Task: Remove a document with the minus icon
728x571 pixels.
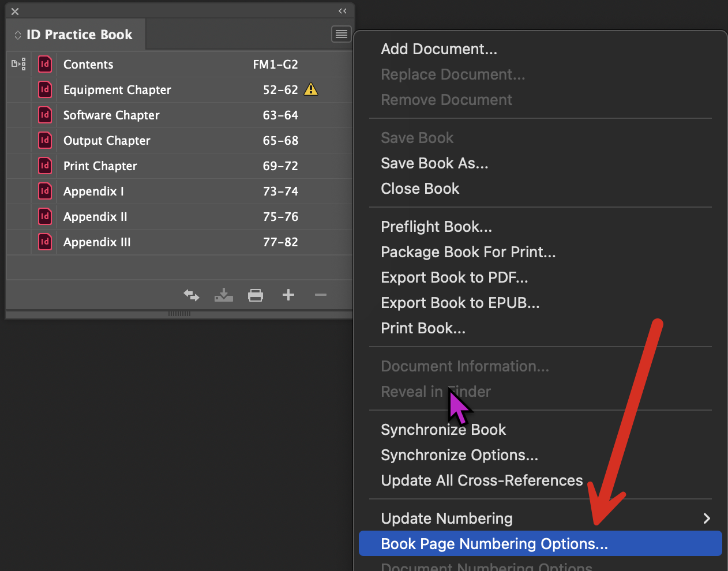Action: [320, 295]
